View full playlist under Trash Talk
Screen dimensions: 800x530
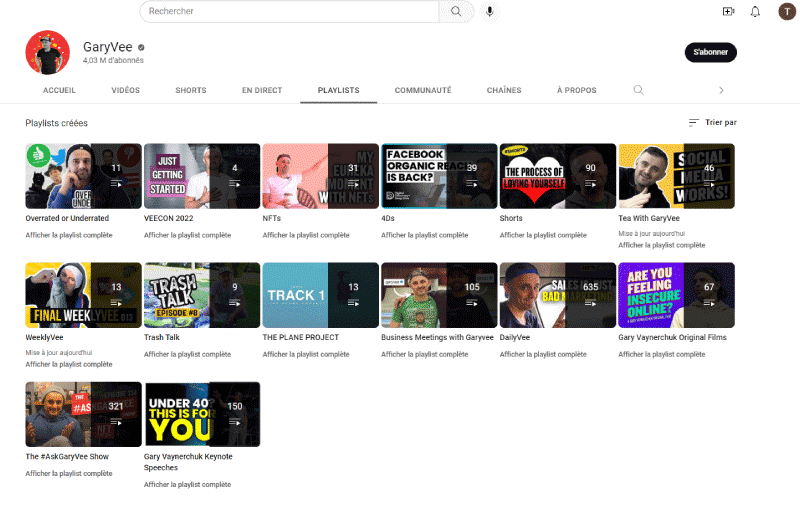point(187,355)
